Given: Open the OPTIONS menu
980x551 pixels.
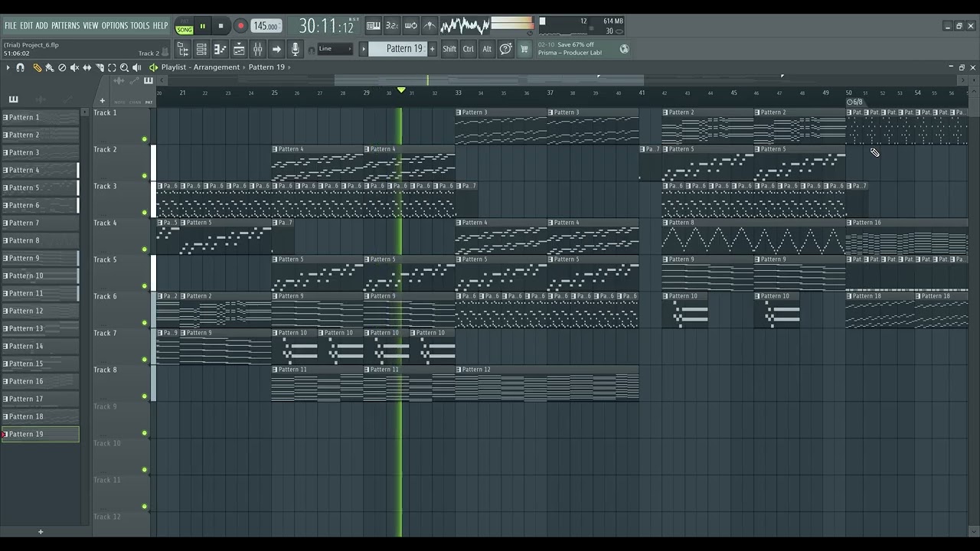Looking at the screenshot, I should tap(115, 25).
